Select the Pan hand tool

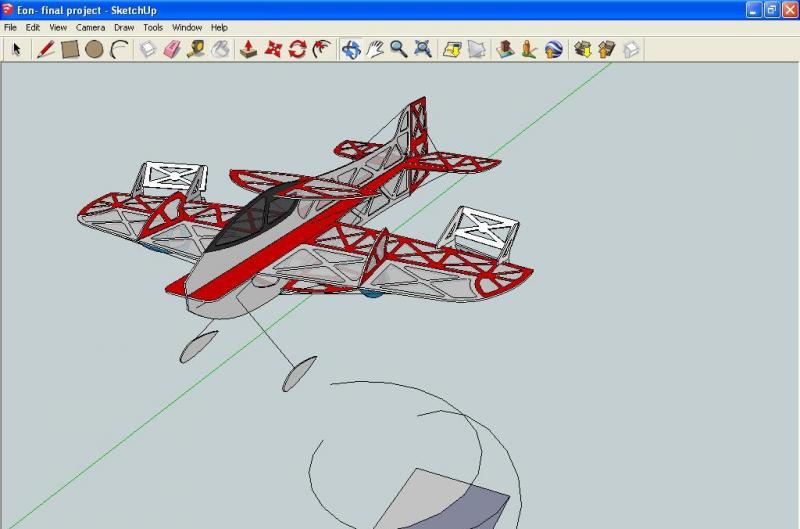click(375, 49)
